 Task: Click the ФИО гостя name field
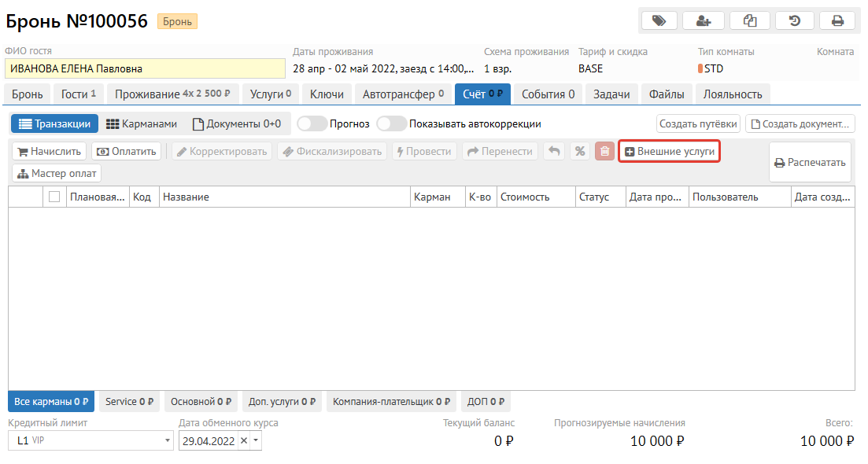(145, 69)
